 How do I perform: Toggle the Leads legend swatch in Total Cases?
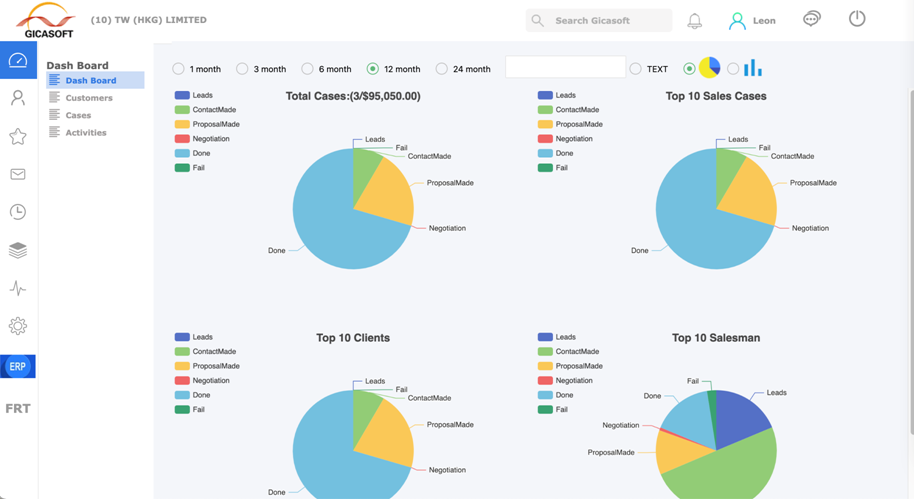182,96
